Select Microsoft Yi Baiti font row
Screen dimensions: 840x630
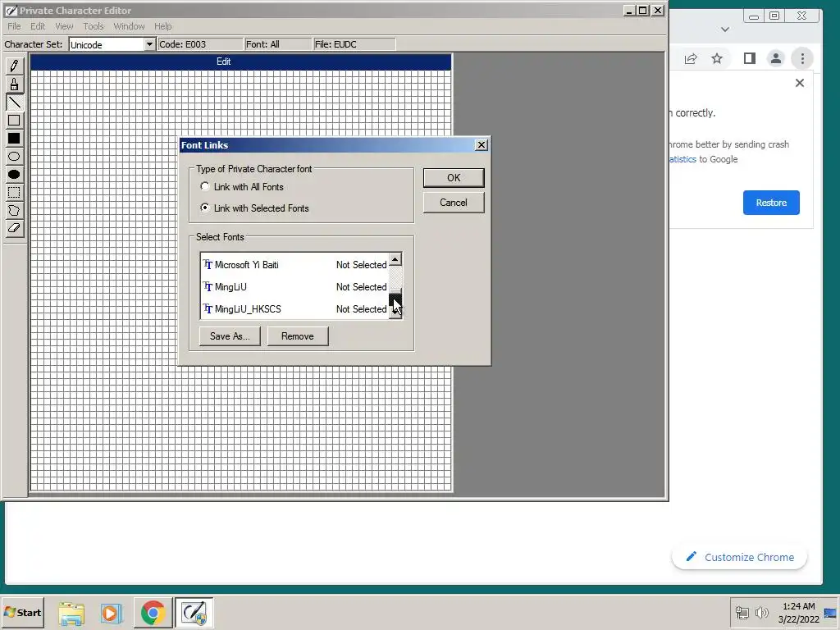click(294, 265)
